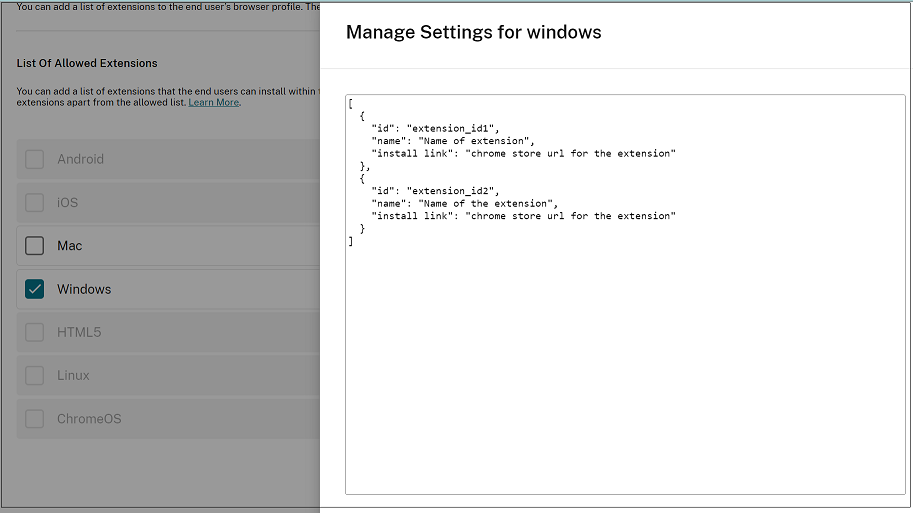Click the "Windows" platform label
Screen dimensions: 915x513
point(84,289)
